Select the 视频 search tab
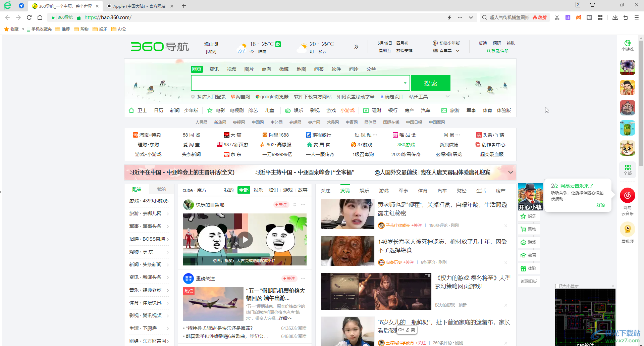Image resolution: width=644 pixels, height=346 pixels. 231,69
